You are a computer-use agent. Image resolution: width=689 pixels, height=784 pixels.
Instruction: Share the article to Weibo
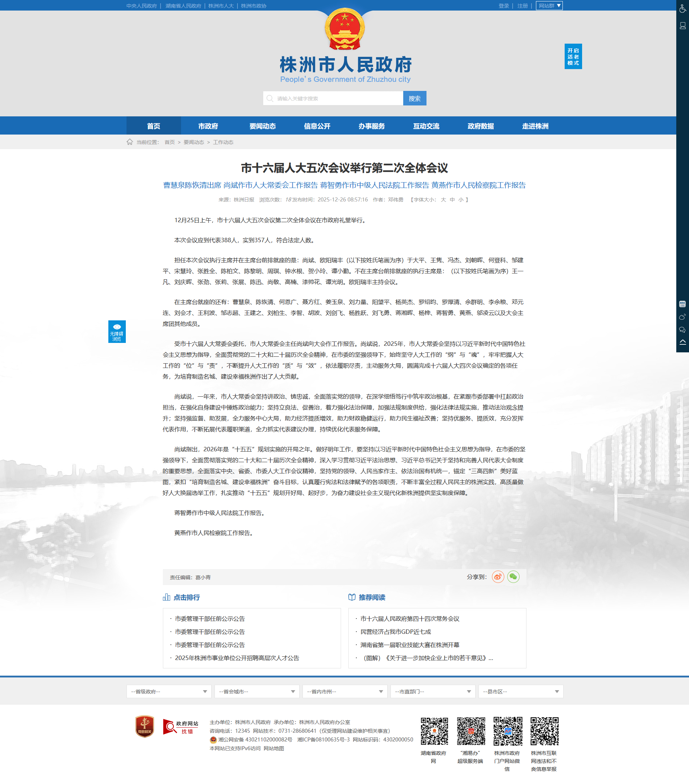(x=498, y=576)
